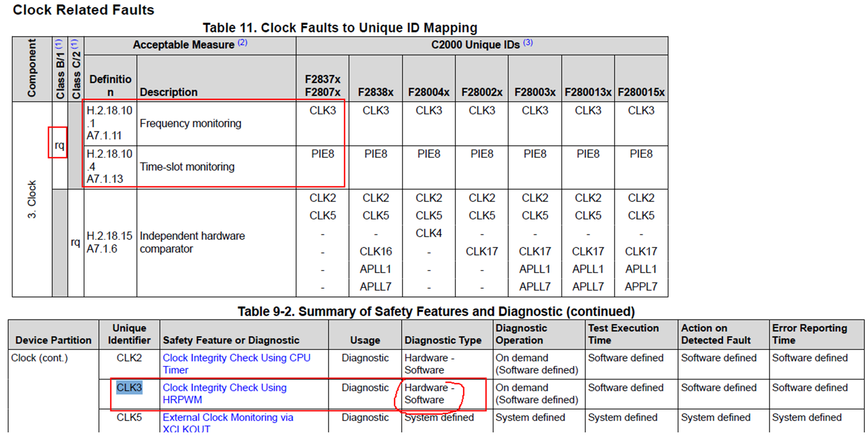Click the circled Hardware - Software diagnostic type
The height and width of the screenshot is (435, 868).
(x=429, y=394)
